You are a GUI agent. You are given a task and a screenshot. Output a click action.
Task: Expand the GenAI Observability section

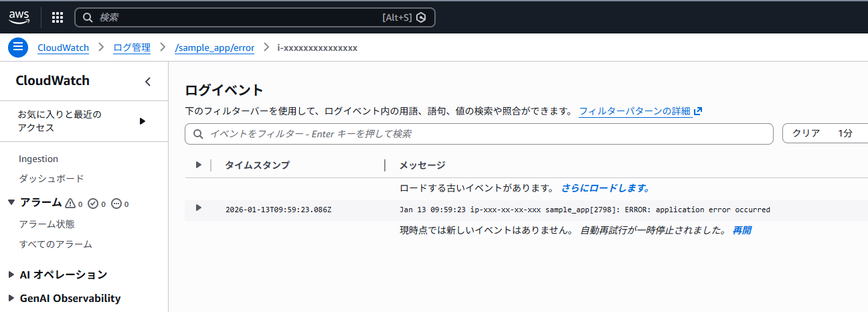coord(11,299)
